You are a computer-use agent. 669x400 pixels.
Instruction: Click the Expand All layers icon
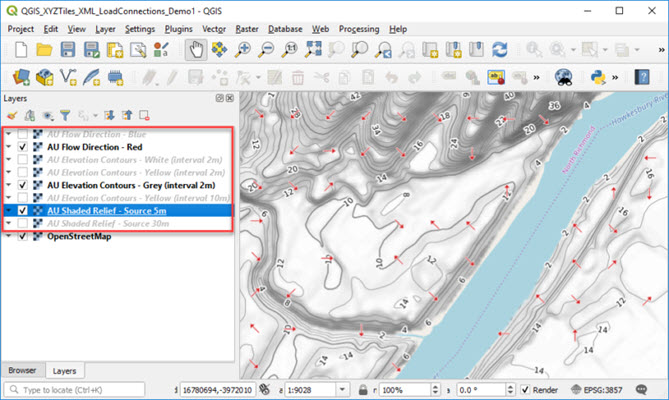coord(109,115)
